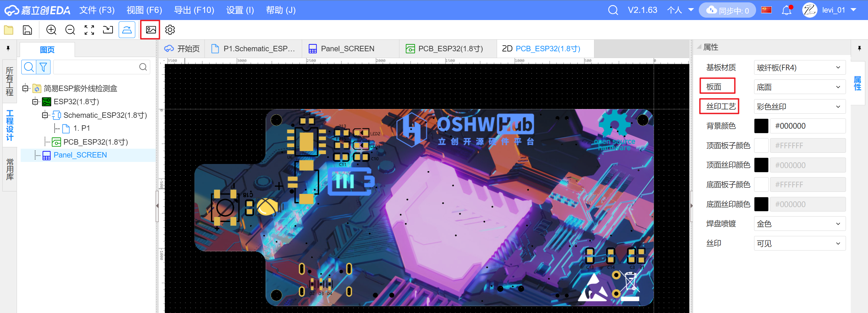This screenshot has height=313, width=868.
Task: Pick 底面丝印颜色 black swatch
Action: pos(761,204)
